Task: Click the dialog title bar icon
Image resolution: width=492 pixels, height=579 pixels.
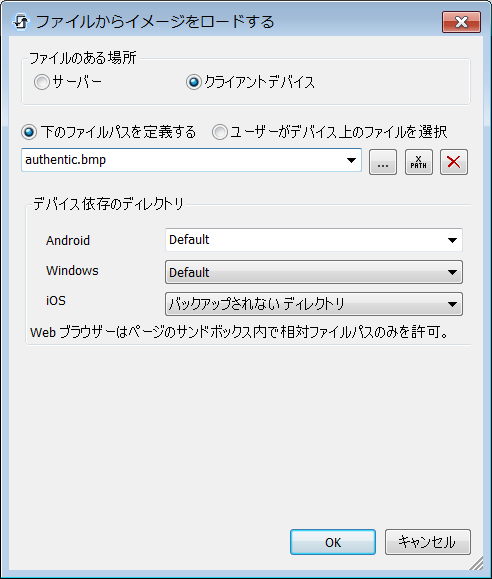Action: [x=21, y=22]
